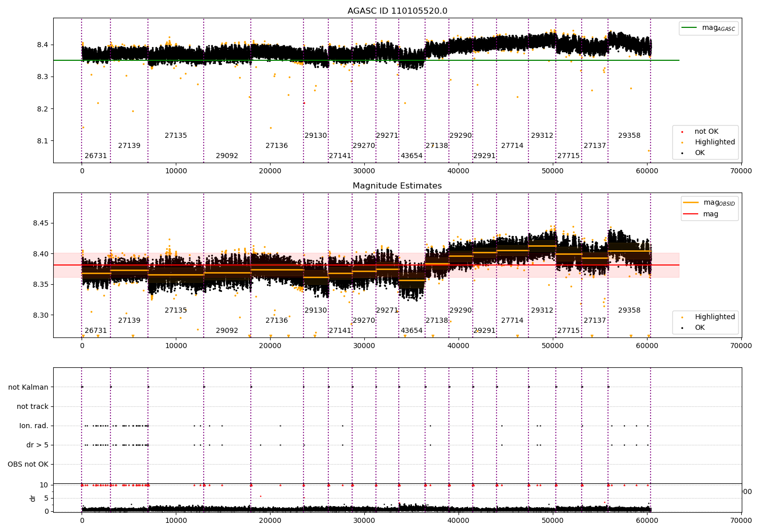Click the 'dr > 5' axis label
Image resolution: width=760 pixels, height=532 pixels.
point(37,445)
